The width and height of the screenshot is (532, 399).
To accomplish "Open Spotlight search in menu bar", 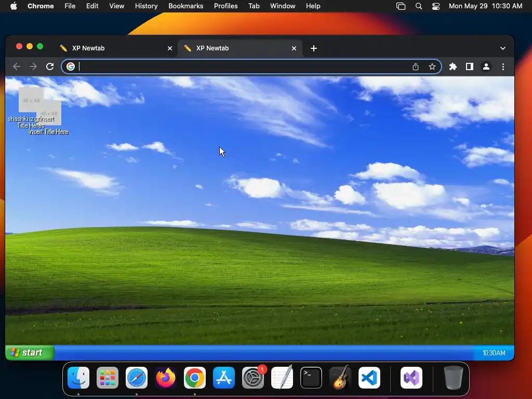I will click(419, 6).
